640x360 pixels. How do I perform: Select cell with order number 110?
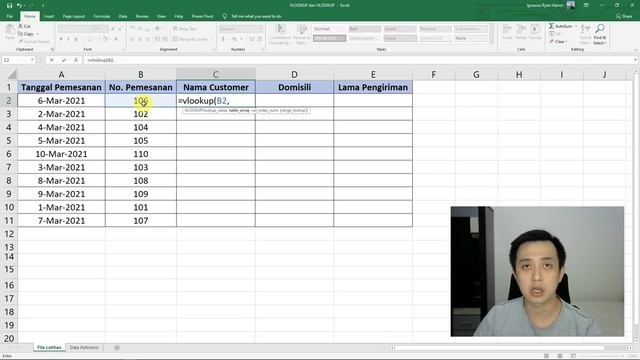coord(141,154)
